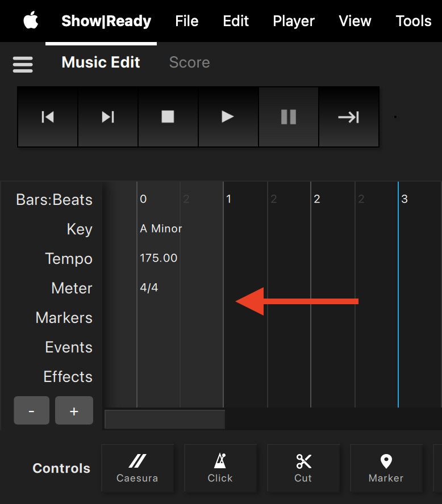The height and width of the screenshot is (504, 442).
Task: Add a Marker with pin icon
Action: (386, 468)
